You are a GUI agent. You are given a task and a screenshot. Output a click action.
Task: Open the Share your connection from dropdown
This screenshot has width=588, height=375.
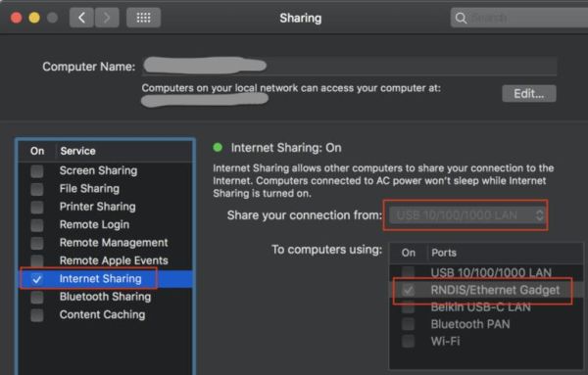(x=466, y=215)
